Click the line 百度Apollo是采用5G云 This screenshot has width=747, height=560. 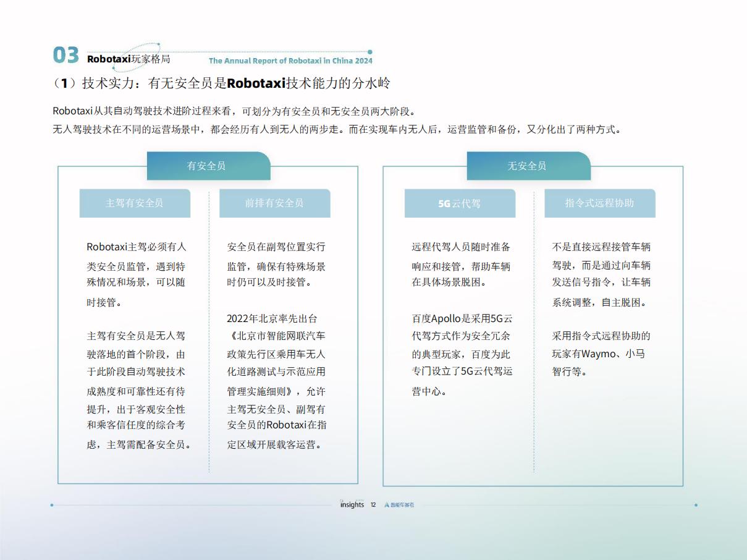point(462,319)
